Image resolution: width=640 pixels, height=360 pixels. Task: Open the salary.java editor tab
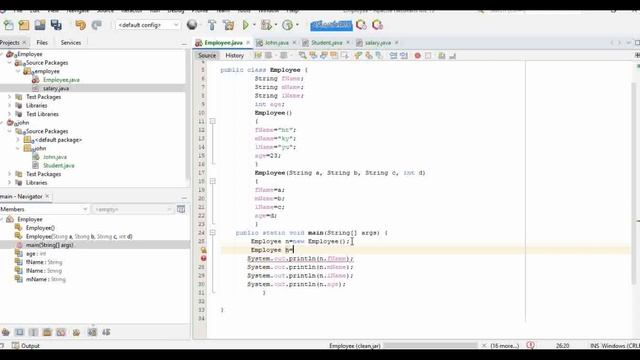pyautogui.click(x=378, y=42)
